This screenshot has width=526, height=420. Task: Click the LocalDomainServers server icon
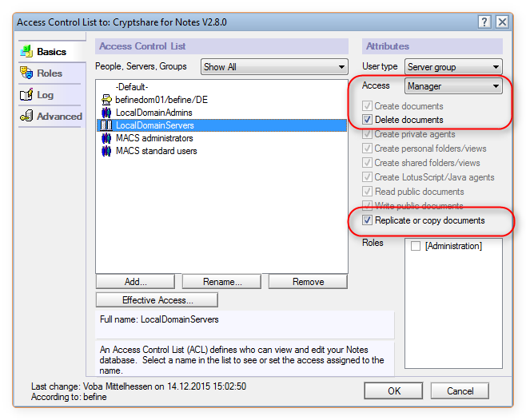106,125
